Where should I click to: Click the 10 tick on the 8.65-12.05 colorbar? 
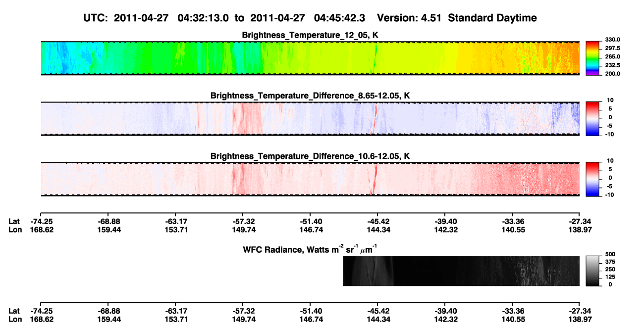(611, 100)
